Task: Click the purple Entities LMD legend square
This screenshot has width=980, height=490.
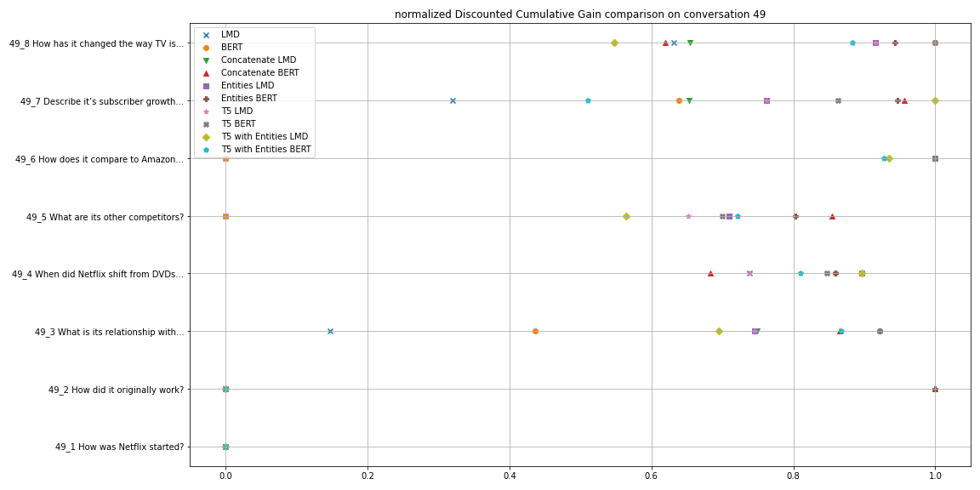Action: tap(206, 86)
